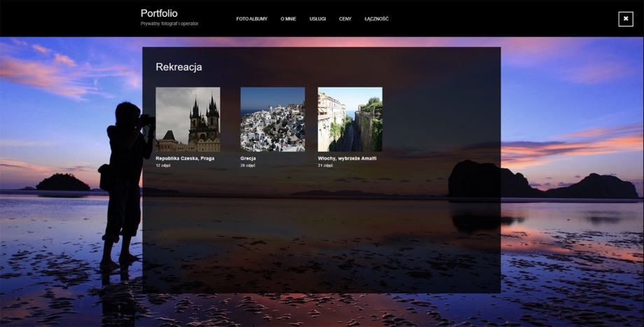This screenshot has width=644, height=327.
Task: Click the '21 zdjęć' photo count
Action: click(x=325, y=166)
